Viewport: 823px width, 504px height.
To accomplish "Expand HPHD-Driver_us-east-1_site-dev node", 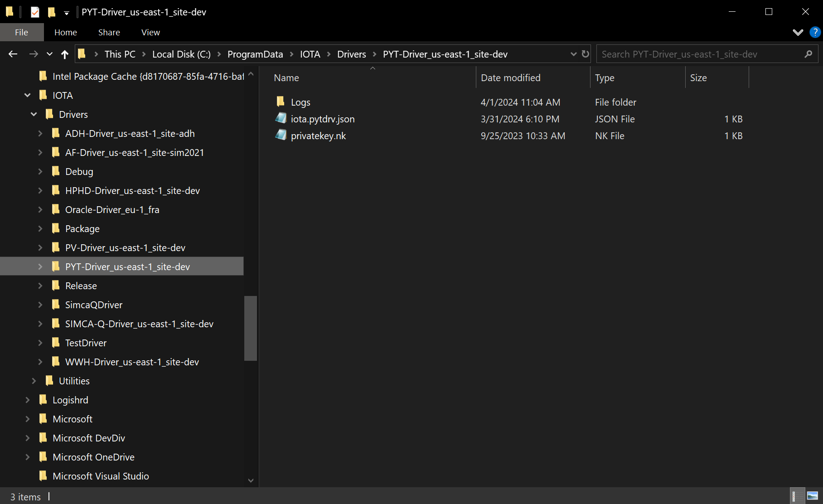I will click(40, 190).
